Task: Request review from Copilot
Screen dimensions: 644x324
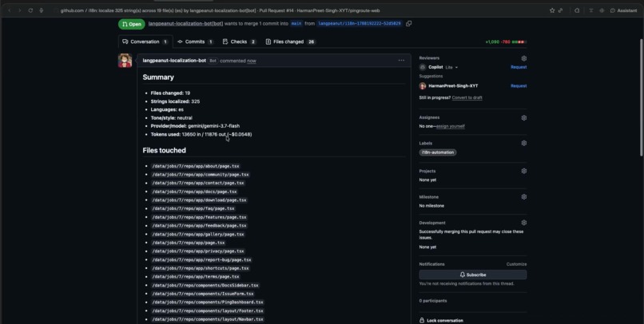Action: 519,67
